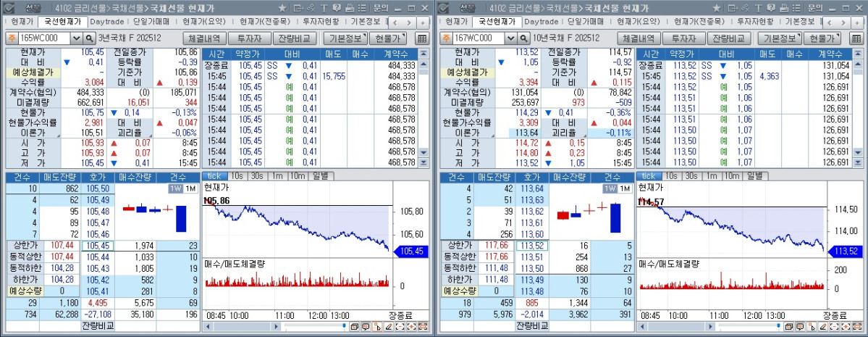Click the right tab-scroll arrow in 3년국채 window

410,22
